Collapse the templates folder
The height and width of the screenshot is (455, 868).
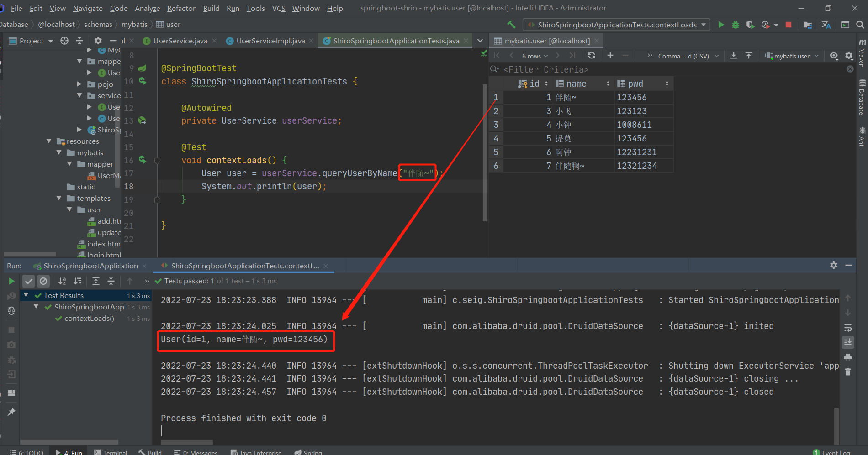pos(59,198)
